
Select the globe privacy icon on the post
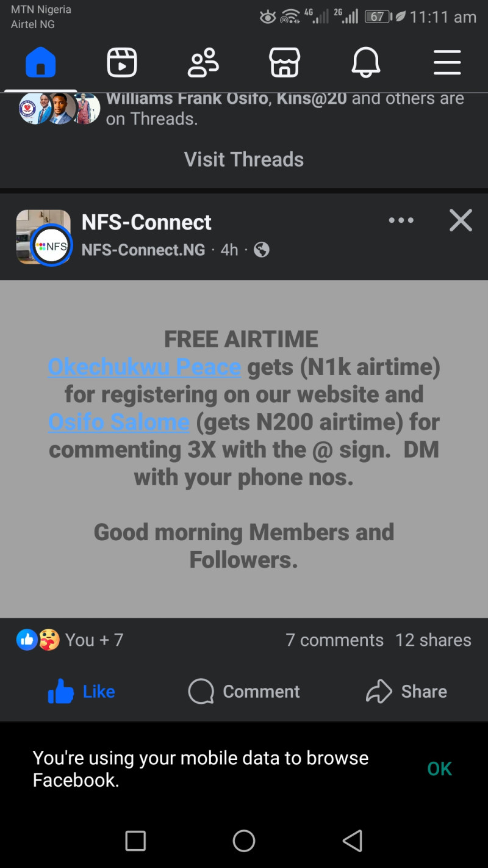262,250
